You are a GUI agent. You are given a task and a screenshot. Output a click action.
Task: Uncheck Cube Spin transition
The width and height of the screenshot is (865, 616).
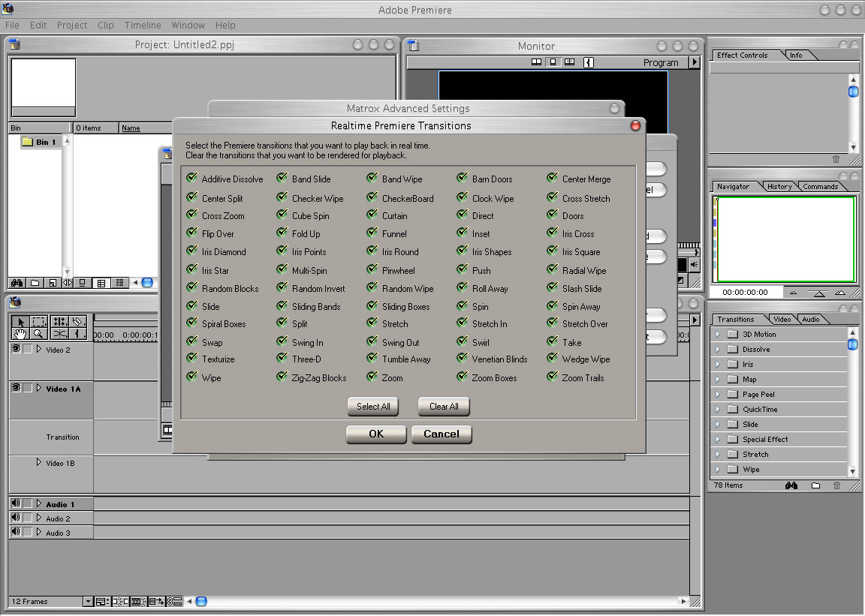[282, 215]
